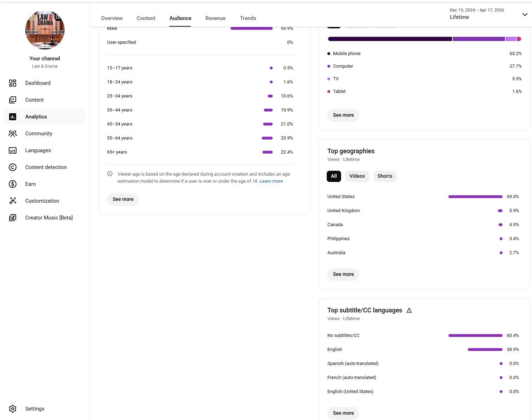Switch to the Trends tab
Viewport: 532px width, 420px height.
(x=248, y=18)
